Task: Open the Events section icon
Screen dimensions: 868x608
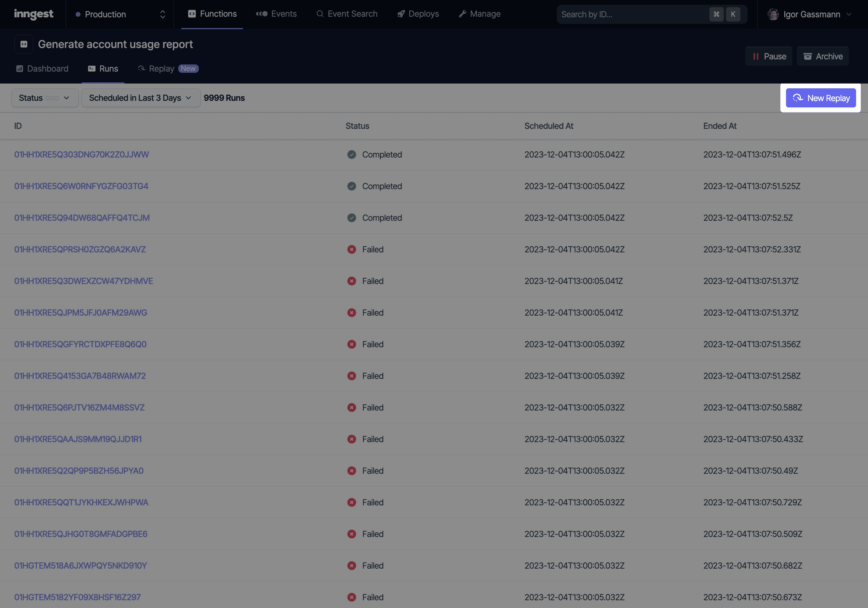Action: [262, 14]
